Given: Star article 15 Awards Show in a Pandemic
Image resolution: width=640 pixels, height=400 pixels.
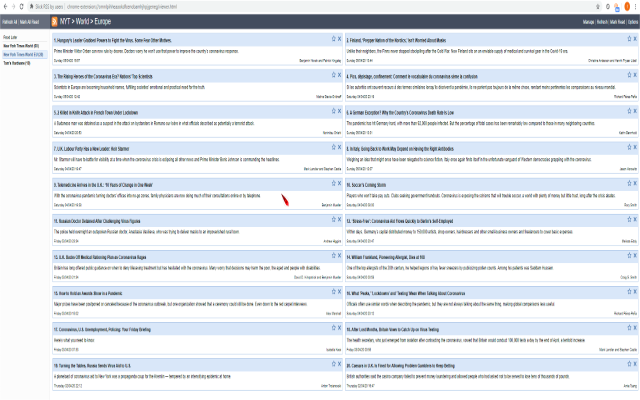Looking at the screenshot, I should coord(333,291).
